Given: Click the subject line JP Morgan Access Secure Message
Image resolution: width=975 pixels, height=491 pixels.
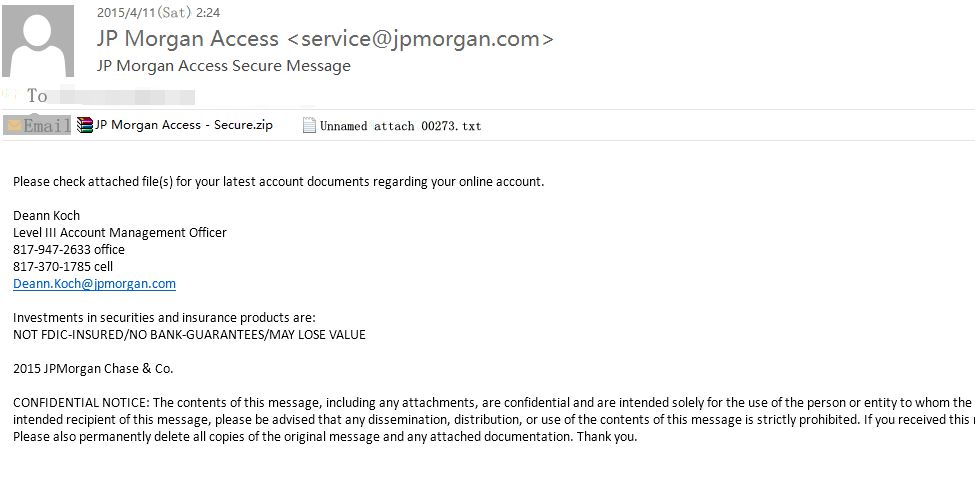Looking at the screenshot, I should click(x=224, y=66).
